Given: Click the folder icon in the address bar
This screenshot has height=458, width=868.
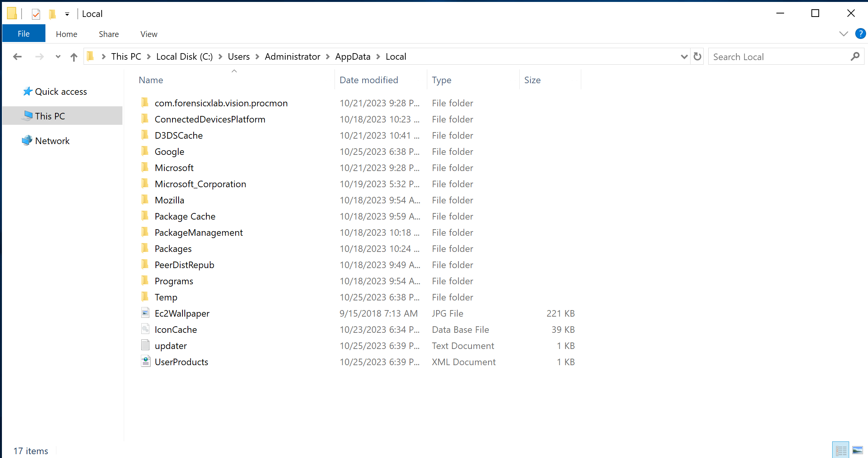Looking at the screenshot, I should [x=90, y=56].
